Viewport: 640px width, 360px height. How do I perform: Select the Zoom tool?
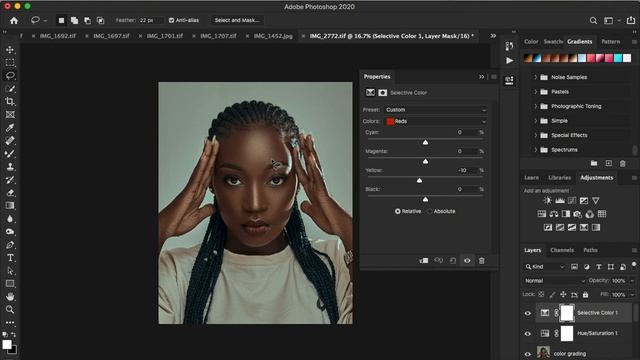click(x=10, y=309)
